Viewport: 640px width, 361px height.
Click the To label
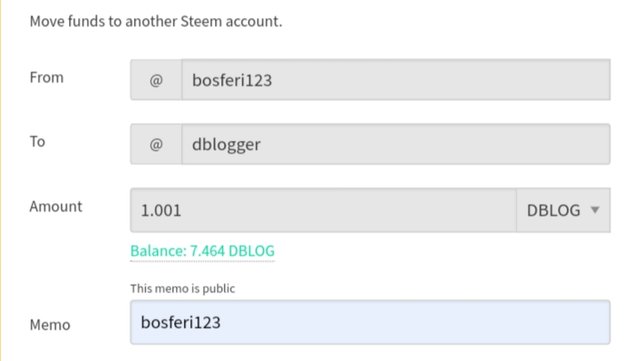[37, 141]
